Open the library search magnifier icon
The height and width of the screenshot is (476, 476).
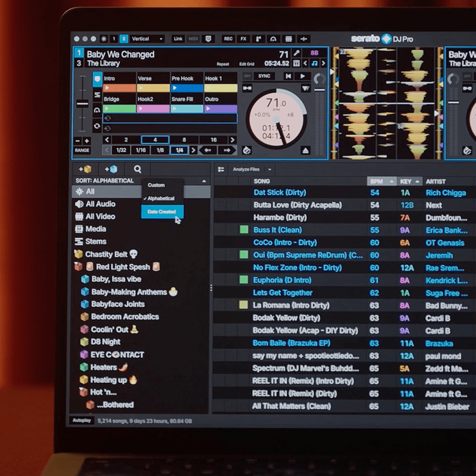click(x=138, y=169)
